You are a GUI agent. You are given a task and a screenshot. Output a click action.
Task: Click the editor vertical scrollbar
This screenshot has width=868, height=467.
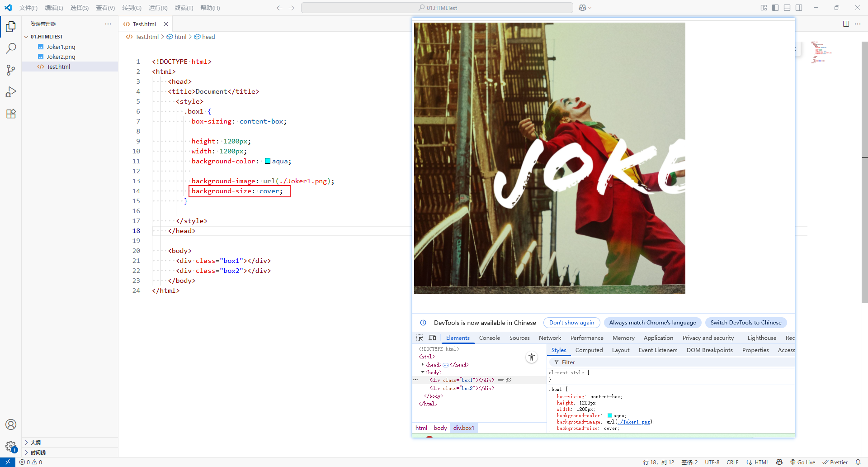tap(864, 172)
